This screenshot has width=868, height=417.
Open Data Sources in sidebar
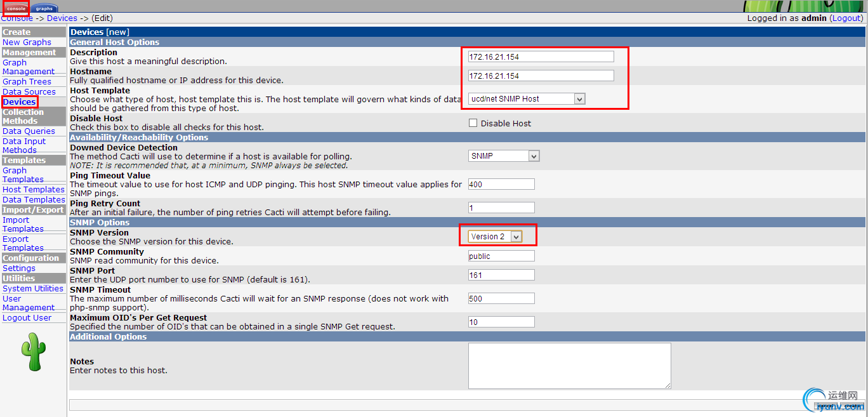pyautogui.click(x=29, y=91)
